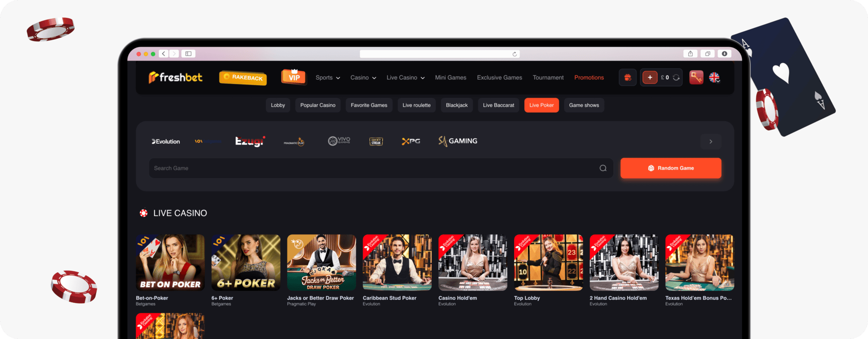Filter by Pragmatic Play provider logo
The width and height of the screenshot is (868, 339).
pos(294,142)
